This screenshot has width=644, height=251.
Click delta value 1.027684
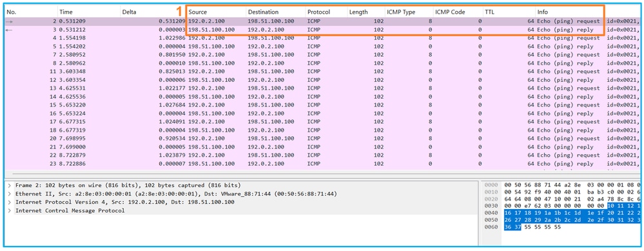click(x=172, y=105)
